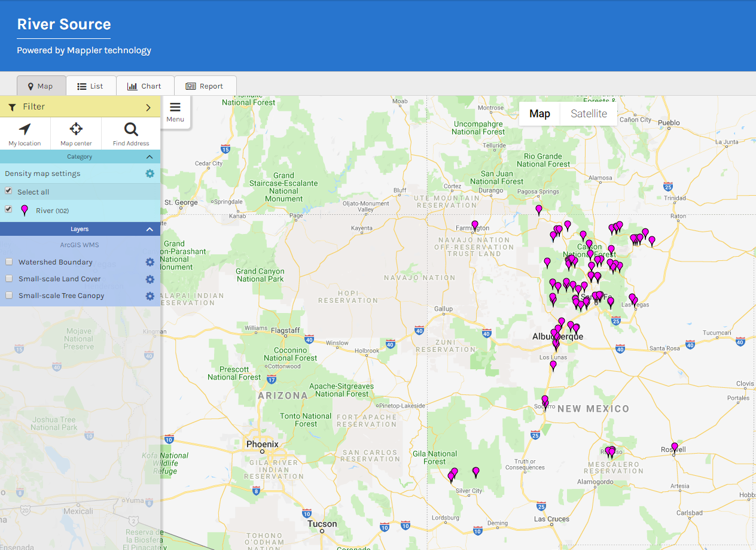Click the NEW MEXICO state label
Image resolution: width=756 pixels, height=550 pixels.
tap(593, 409)
